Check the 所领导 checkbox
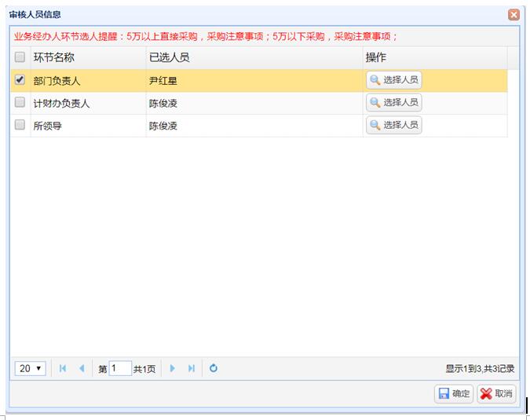530x420 pixels. point(20,125)
